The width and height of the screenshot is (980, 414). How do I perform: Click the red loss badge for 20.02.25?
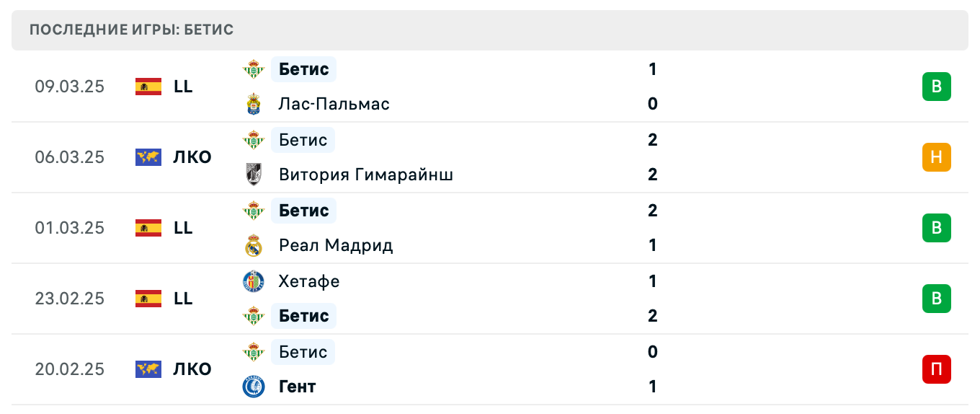[936, 369]
